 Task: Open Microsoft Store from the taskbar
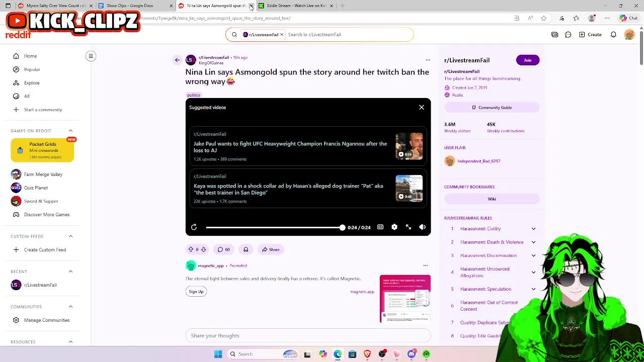point(352,354)
